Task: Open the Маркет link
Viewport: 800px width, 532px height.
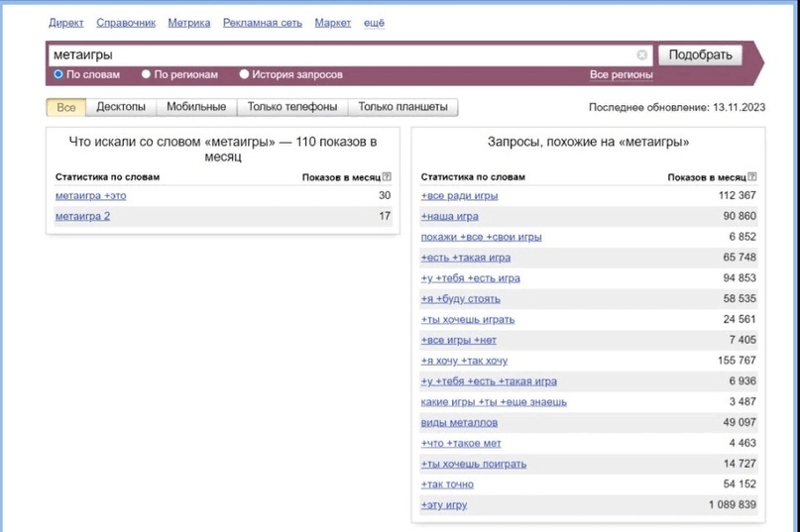Action: point(333,23)
